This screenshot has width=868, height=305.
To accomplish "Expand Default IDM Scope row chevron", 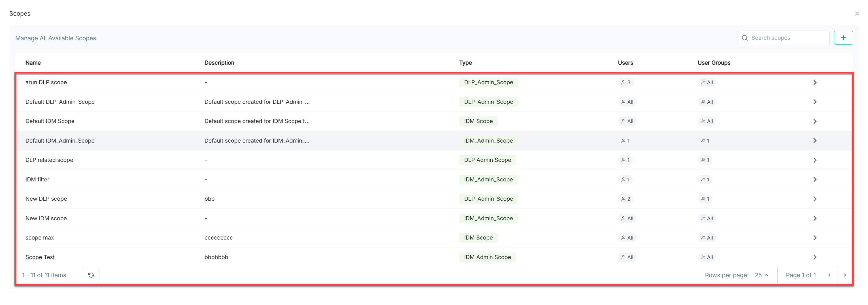I will tap(814, 121).
